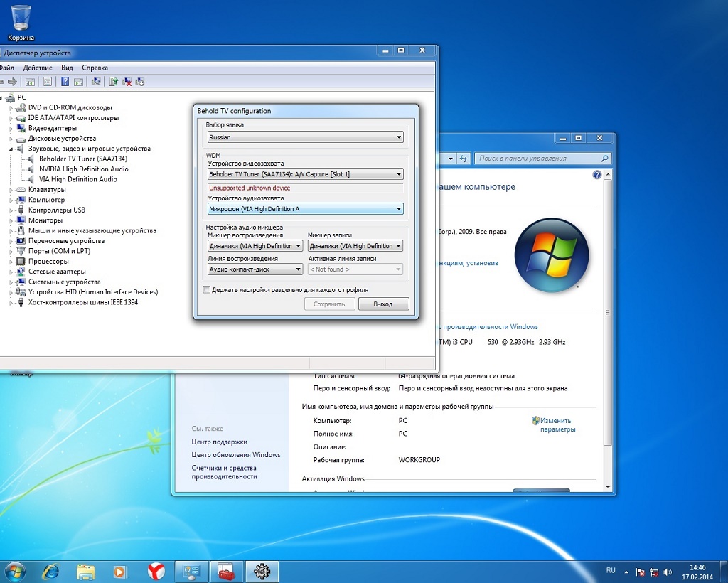This screenshot has width=728, height=583.
Task: Open the Справка menu
Action: [95, 68]
